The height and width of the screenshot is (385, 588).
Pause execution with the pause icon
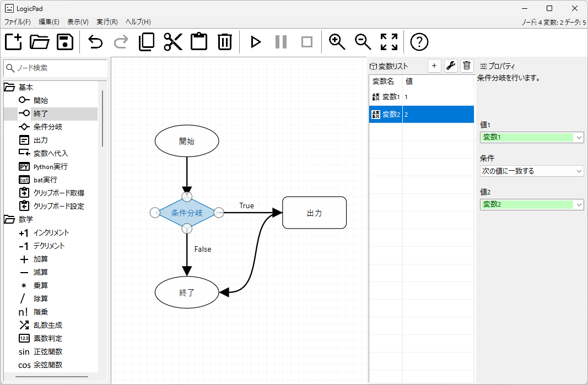pos(281,42)
